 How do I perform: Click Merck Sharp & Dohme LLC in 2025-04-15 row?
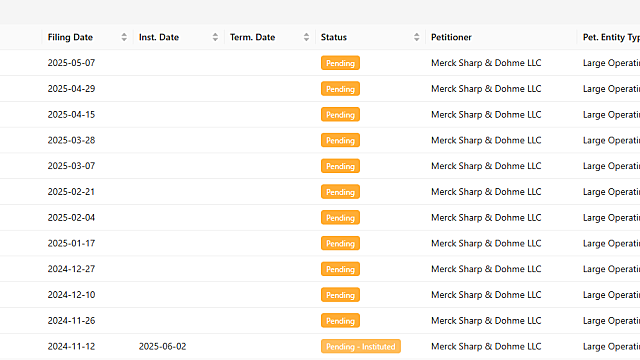click(x=486, y=114)
